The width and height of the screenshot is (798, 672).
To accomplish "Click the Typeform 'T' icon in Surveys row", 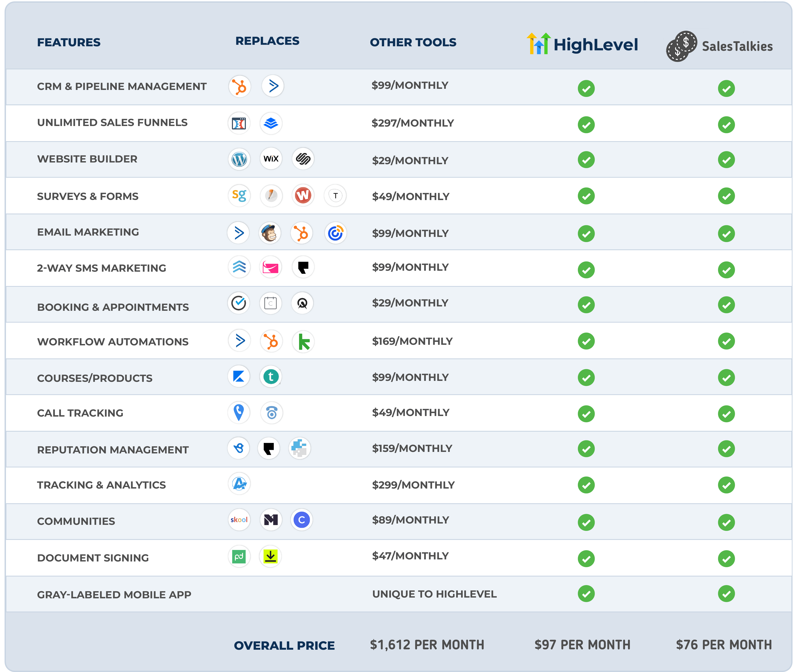I will [x=335, y=195].
